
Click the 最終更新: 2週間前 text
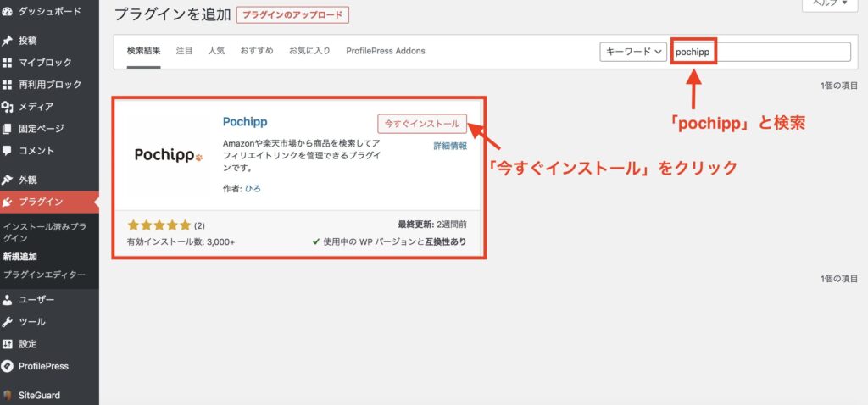[x=432, y=225]
